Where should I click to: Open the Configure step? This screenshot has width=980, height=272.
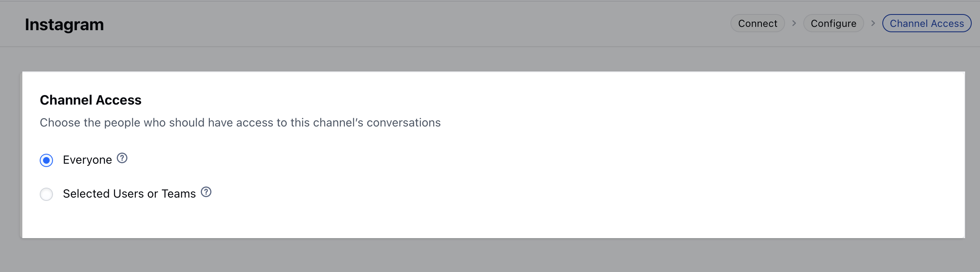(833, 24)
